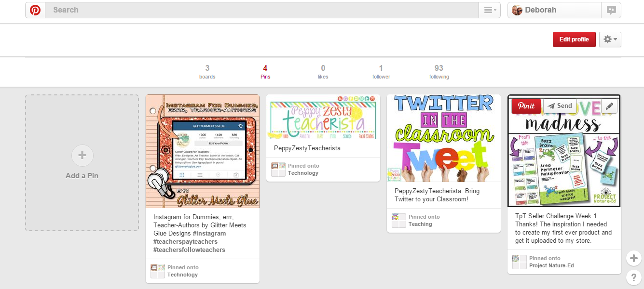Open the Project Nature-Ed board link
The image size is (644, 289).
(x=551, y=265)
